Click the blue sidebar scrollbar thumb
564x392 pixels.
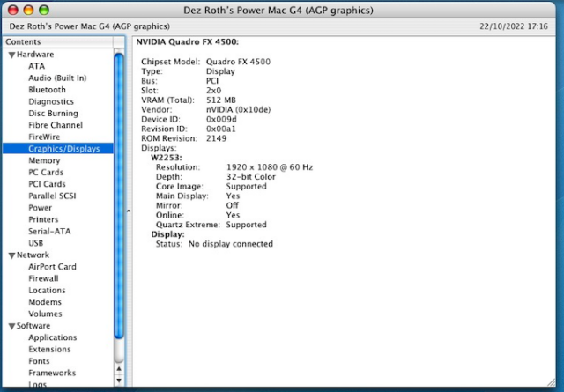click(x=119, y=196)
